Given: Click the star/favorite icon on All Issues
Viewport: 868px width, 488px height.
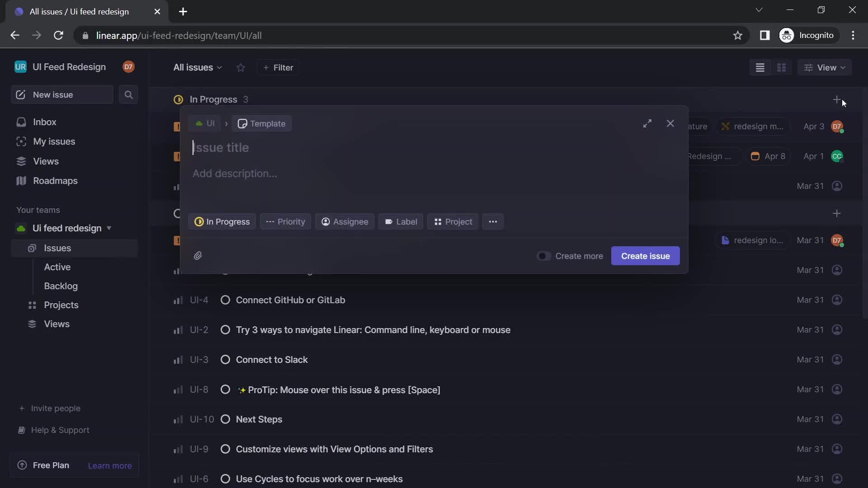Looking at the screenshot, I should tap(240, 67).
